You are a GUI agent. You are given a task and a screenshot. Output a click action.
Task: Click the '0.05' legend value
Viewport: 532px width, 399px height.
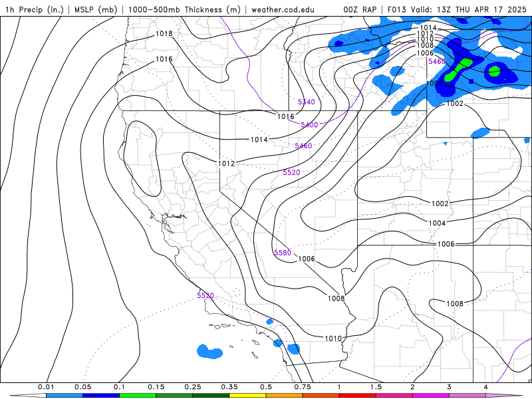pyautogui.click(x=82, y=387)
